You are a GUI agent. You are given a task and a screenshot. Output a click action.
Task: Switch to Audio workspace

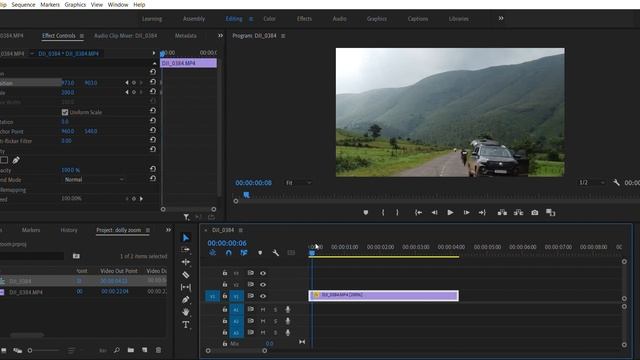pyautogui.click(x=340, y=19)
